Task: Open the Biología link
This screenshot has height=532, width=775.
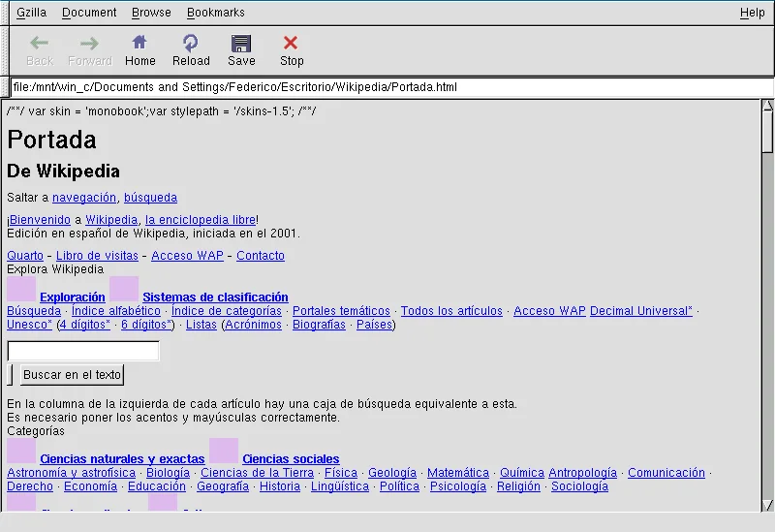Action: (168, 473)
